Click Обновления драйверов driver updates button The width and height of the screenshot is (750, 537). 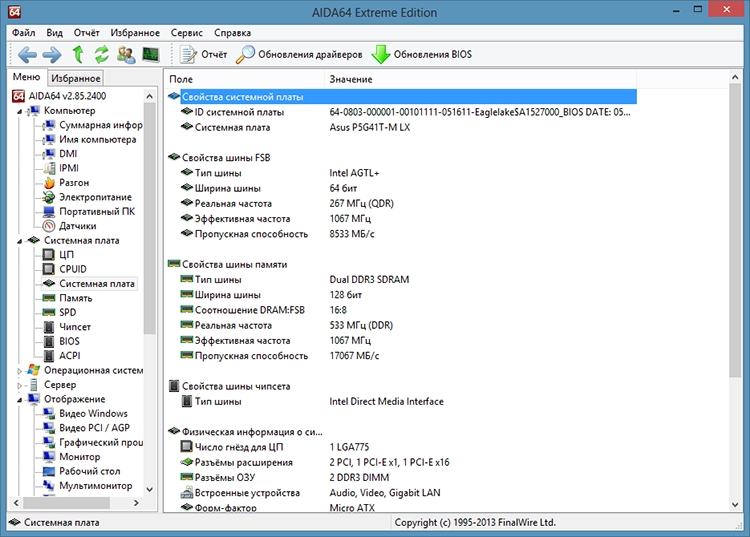[299, 54]
